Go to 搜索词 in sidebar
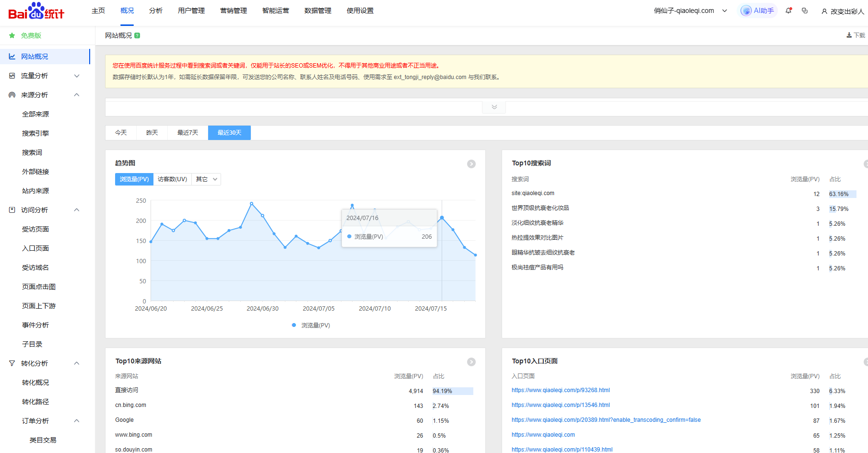The image size is (868, 453). tap(32, 152)
